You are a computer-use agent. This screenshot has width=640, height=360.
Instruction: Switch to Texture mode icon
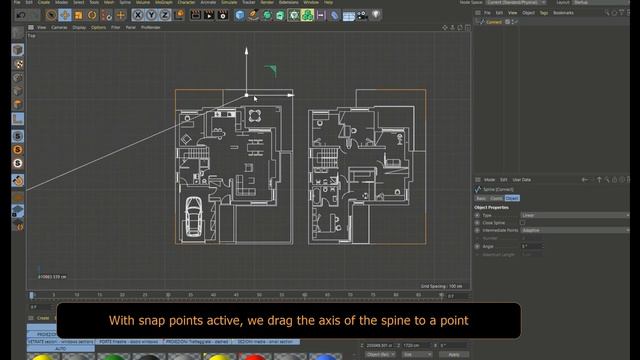pyautogui.click(x=18, y=64)
